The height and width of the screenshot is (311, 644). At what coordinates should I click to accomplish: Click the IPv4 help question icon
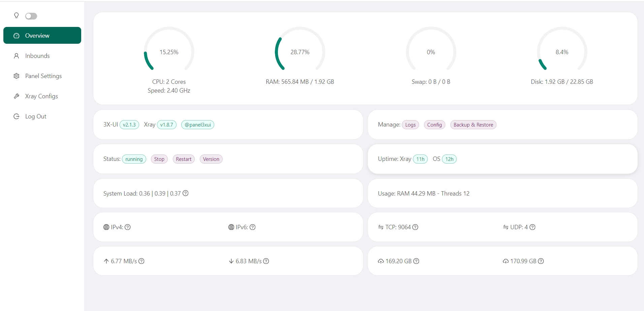(128, 227)
